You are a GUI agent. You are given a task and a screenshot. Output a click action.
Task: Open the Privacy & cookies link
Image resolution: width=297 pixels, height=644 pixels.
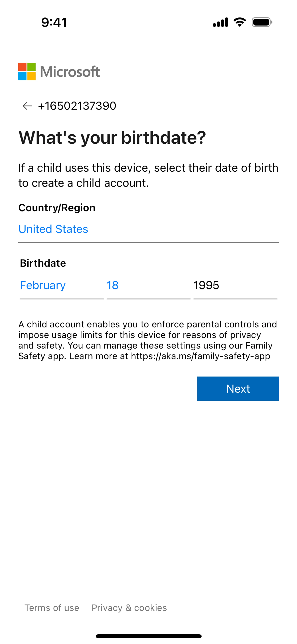(129, 608)
